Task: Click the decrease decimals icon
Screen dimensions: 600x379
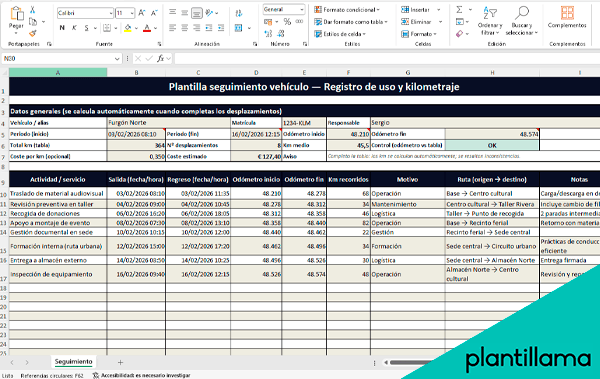Action: [281, 34]
